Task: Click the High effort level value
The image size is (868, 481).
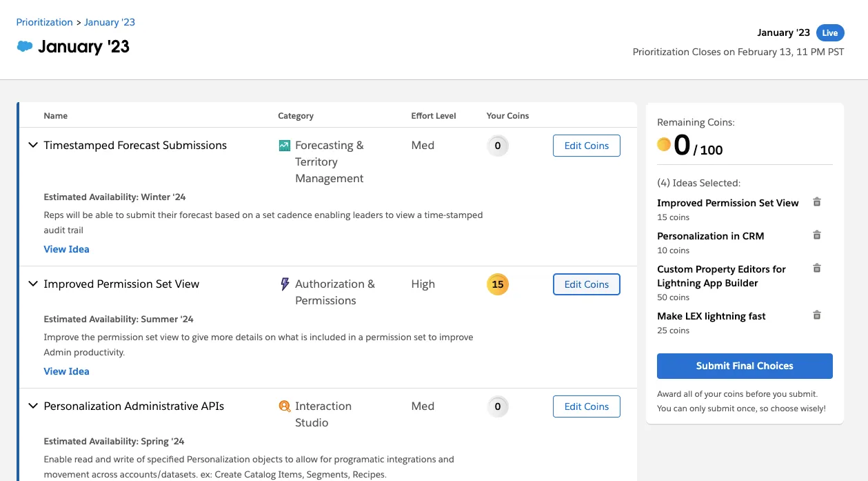Action: coord(423,284)
